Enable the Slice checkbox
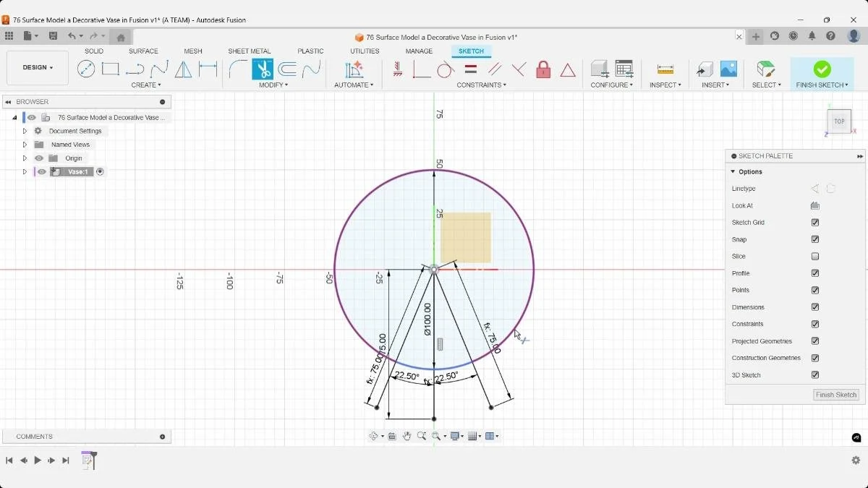This screenshot has height=488, width=868. click(815, 257)
